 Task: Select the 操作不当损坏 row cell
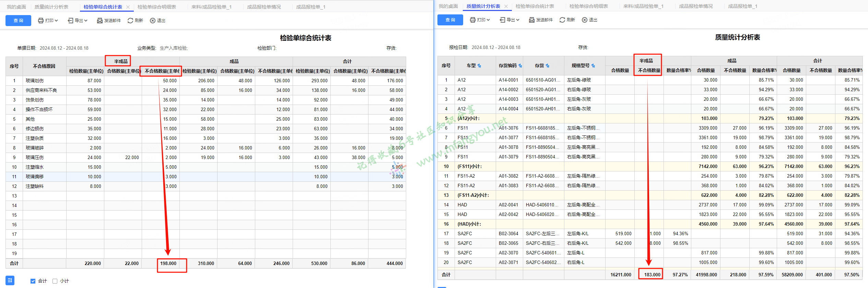coord(44,109)
